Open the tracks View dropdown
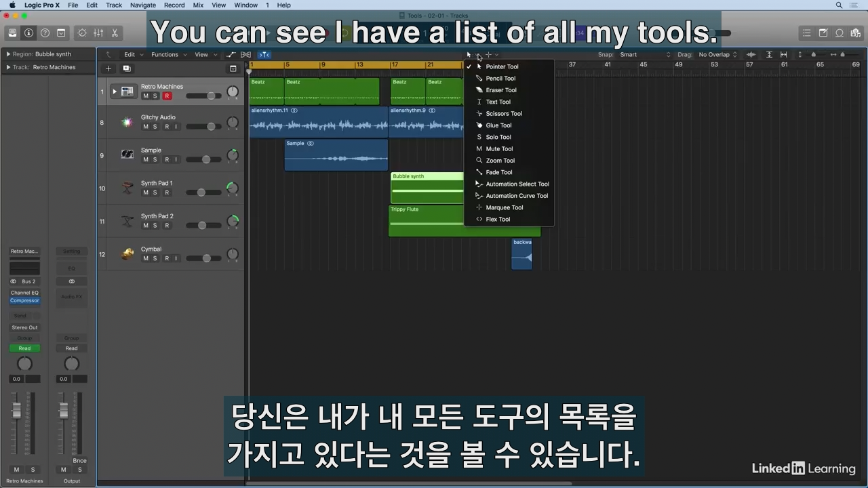868x488 pixels. point(205,54)
